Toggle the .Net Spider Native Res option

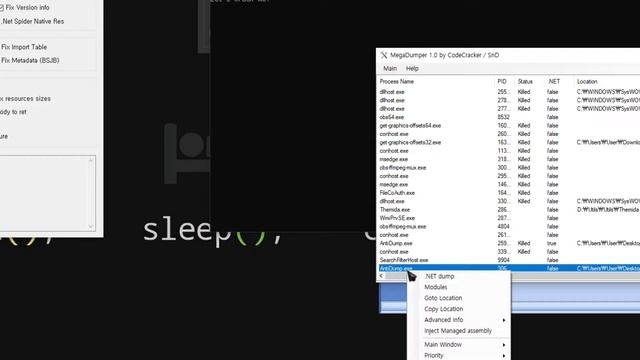point(32,22)
